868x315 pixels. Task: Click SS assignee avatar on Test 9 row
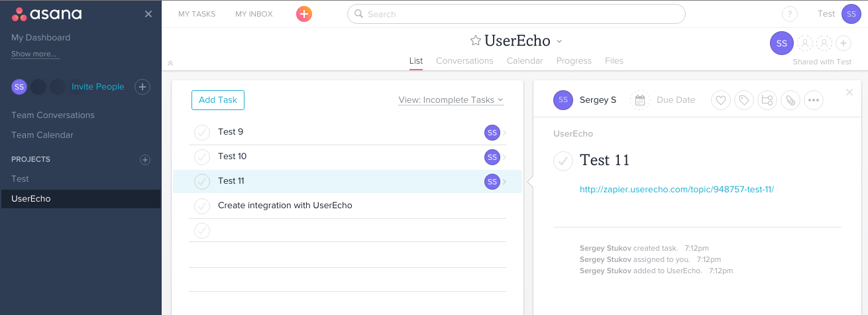(492, 133)
